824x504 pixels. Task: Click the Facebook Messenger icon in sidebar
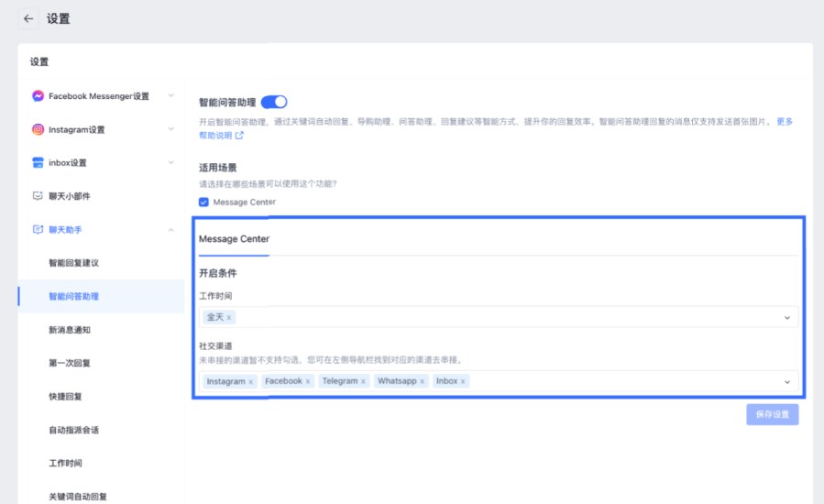point(38,96)
